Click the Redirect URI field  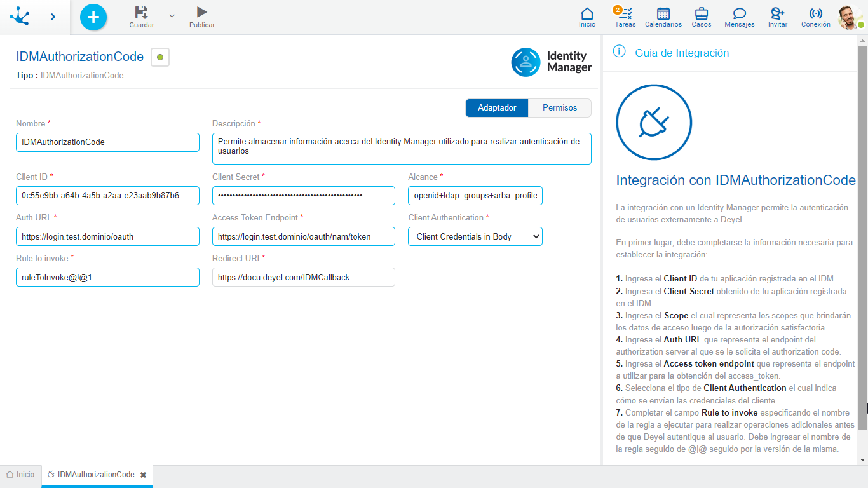pos(304,277)
